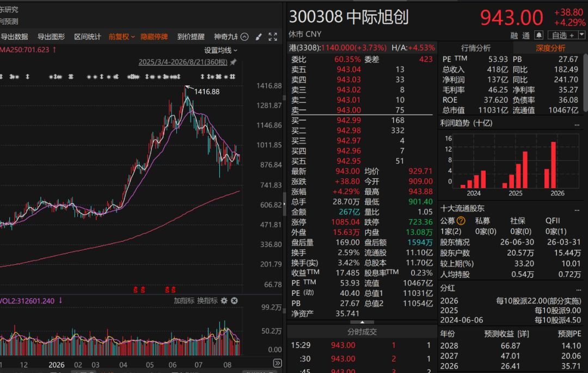Image resolution: width=588 pixels, height=373 pixels.
Task: Click the 总市值 11031亿 value
Action: (493, 110)
